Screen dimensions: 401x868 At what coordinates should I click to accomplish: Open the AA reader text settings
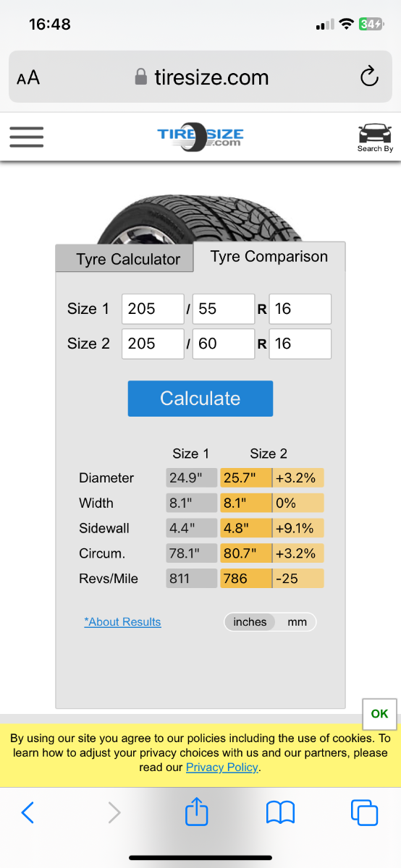coord(28,77)
